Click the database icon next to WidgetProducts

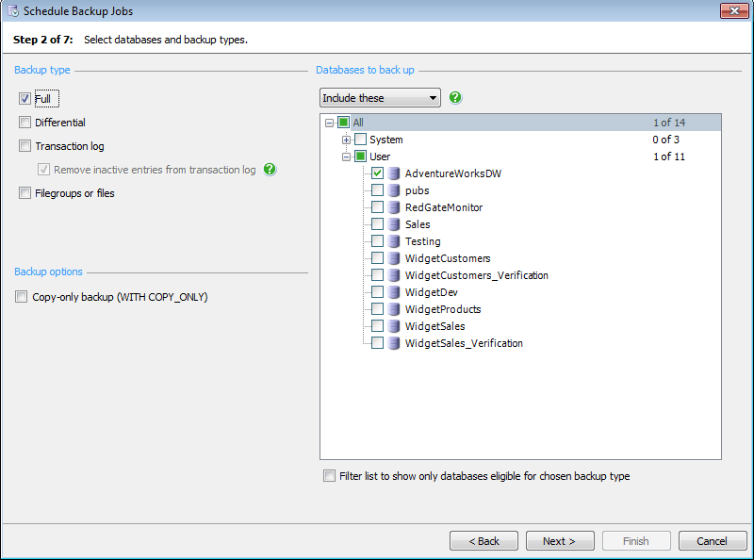394,309
